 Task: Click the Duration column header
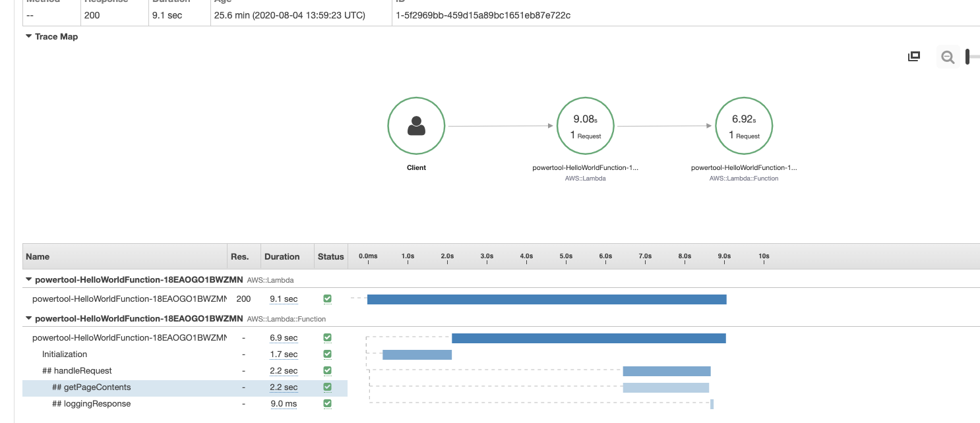[x=282, y=256]
